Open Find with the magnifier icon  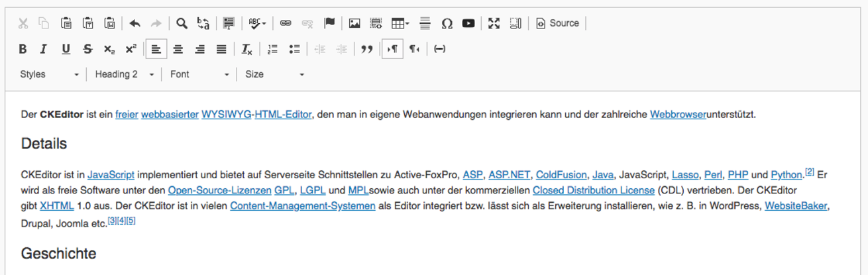[182, 23]
